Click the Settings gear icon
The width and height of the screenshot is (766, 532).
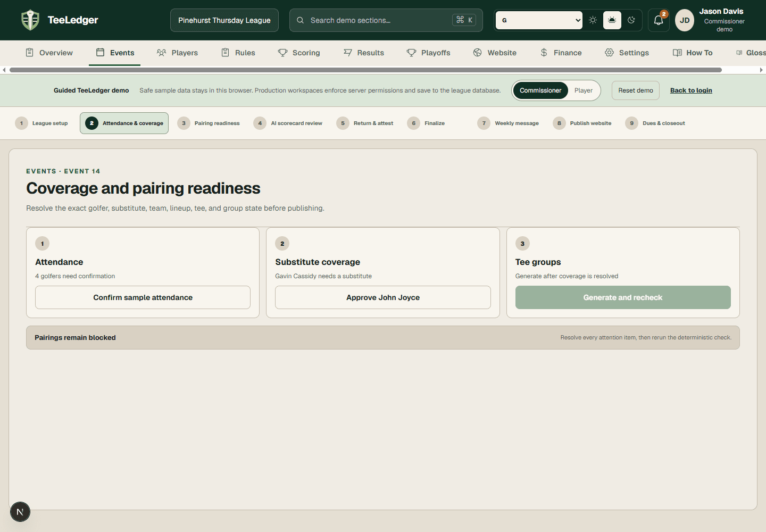click(610, 53)
